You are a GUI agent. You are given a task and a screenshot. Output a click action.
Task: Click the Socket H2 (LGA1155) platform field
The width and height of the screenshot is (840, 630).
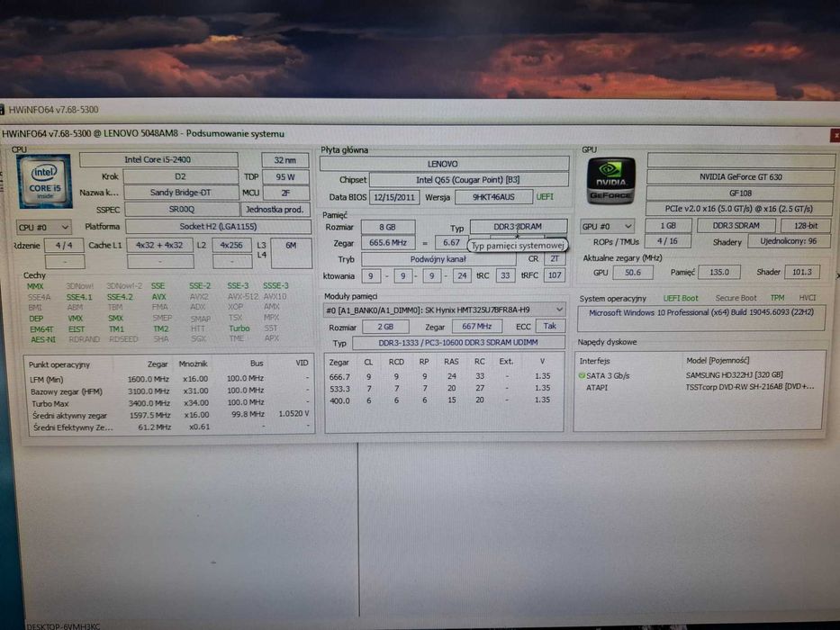point(218,227)
